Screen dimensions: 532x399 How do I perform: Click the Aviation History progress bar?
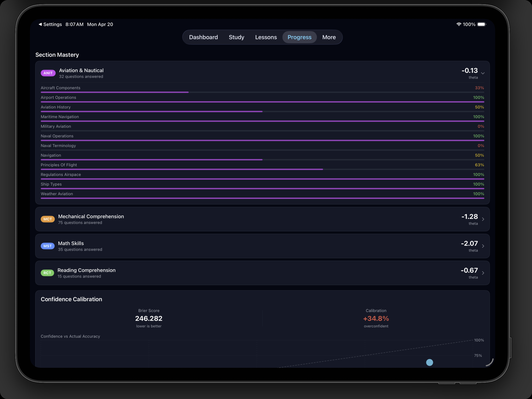[x=262, y=112]
